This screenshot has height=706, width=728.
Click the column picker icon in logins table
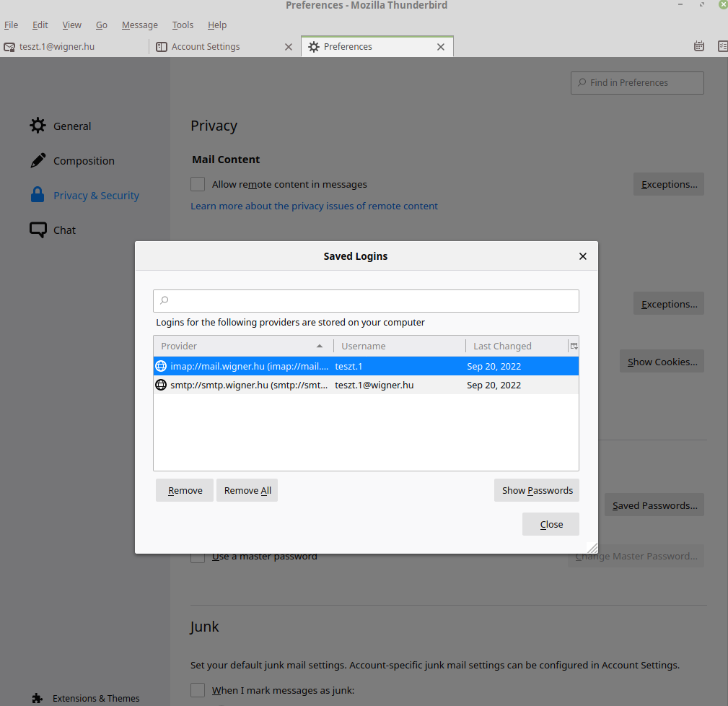tap(574, 346)
